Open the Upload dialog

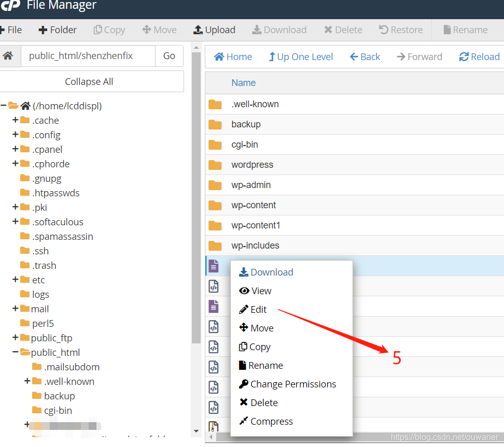coord(214,30)
